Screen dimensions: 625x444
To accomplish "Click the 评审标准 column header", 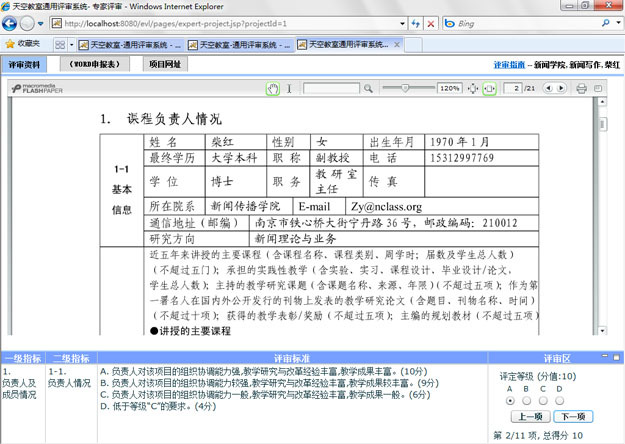I will click(x=292, y=358).
